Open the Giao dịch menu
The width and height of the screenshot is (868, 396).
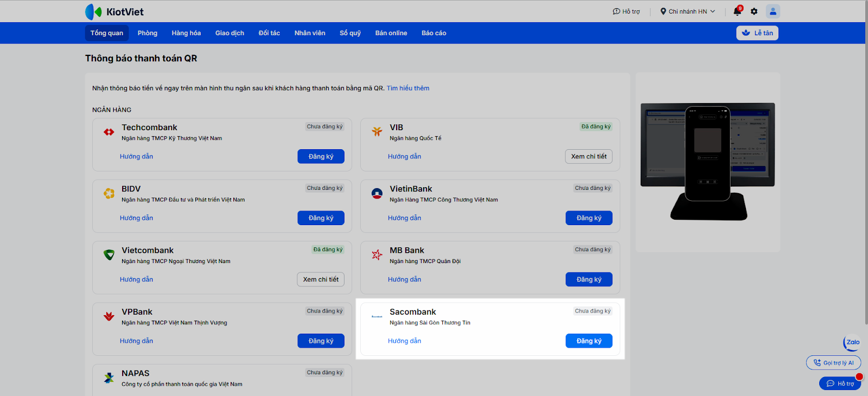click(x=229, y=33)
